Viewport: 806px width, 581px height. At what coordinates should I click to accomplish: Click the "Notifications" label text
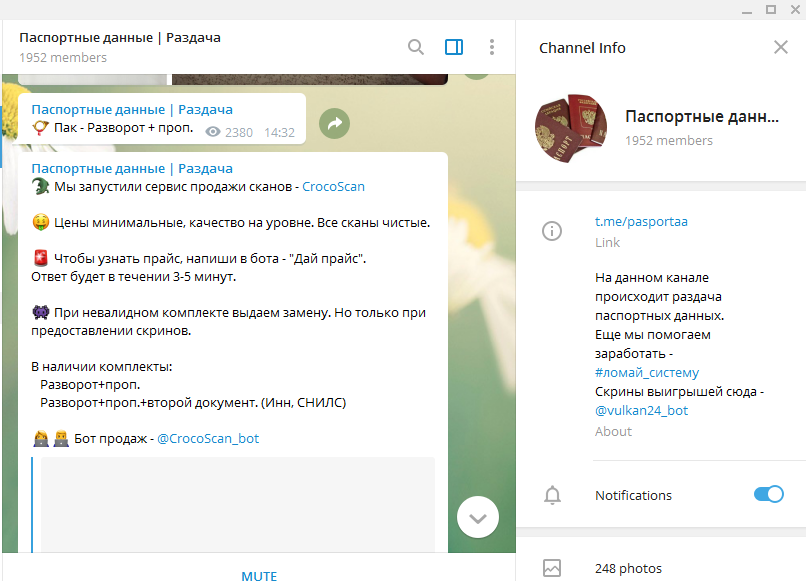pos(633,495)
